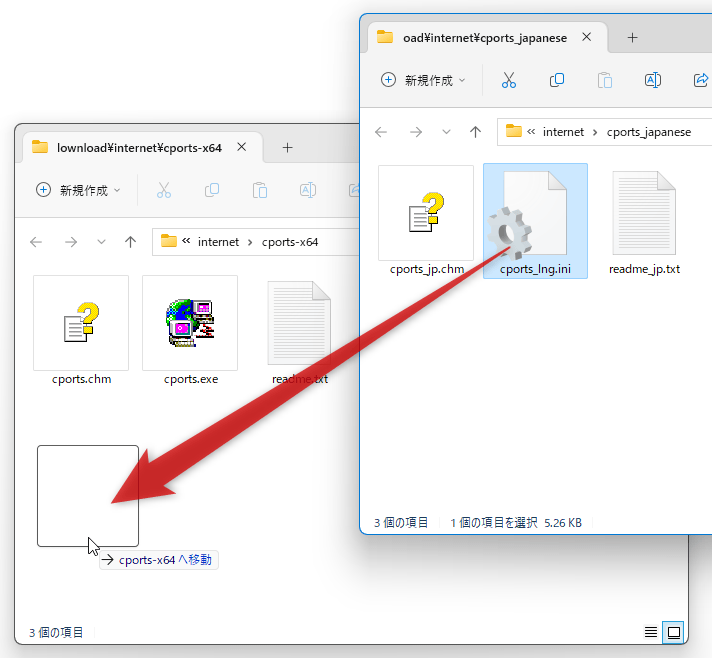The width and height of the screenshot is (712, 658).
Task: Add new tab in cports_japanese window
Action: [633, 38]
